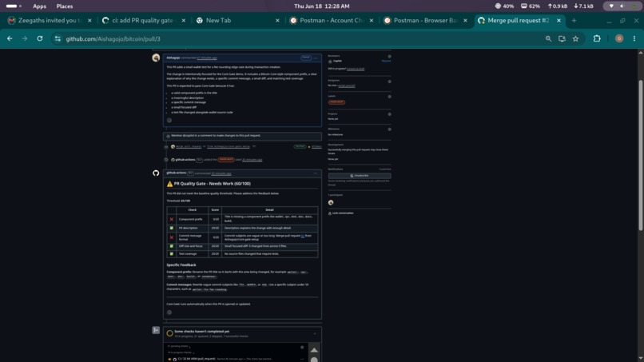The image size is (644, 362).
Task: Expand the '21 pending checks' group
Action: pos(179,346)
